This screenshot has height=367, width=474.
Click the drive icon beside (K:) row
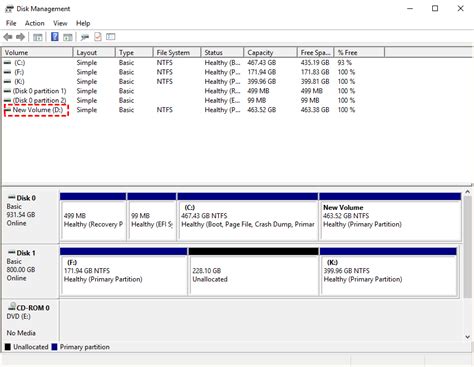tap(7, 81)
